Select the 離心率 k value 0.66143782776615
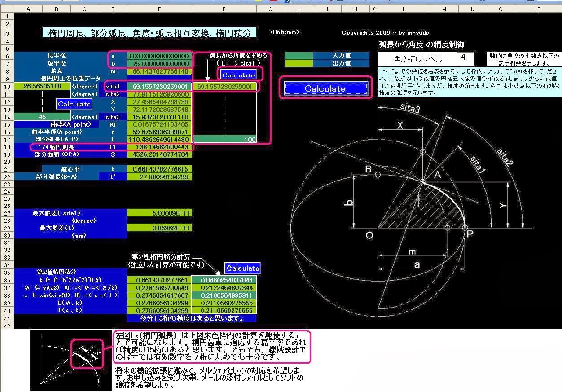Viewport: 562px width, 392px height. [159, 169]
